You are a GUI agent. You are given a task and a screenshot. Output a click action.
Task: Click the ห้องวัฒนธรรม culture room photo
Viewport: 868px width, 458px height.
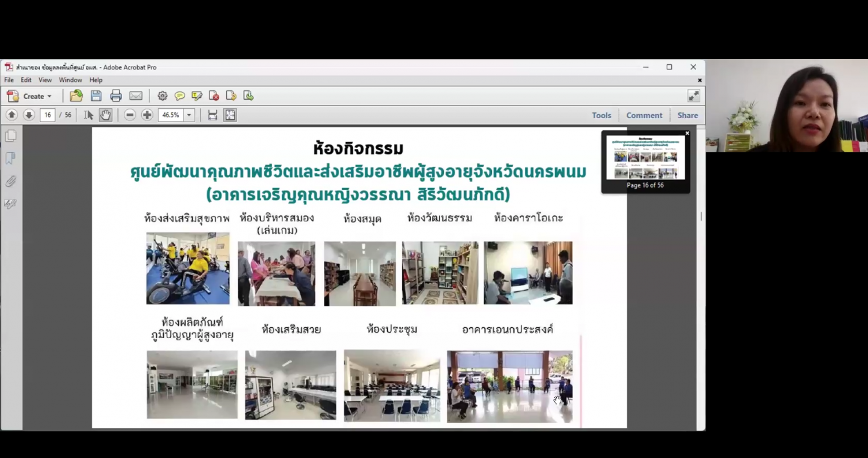point(440,273)
